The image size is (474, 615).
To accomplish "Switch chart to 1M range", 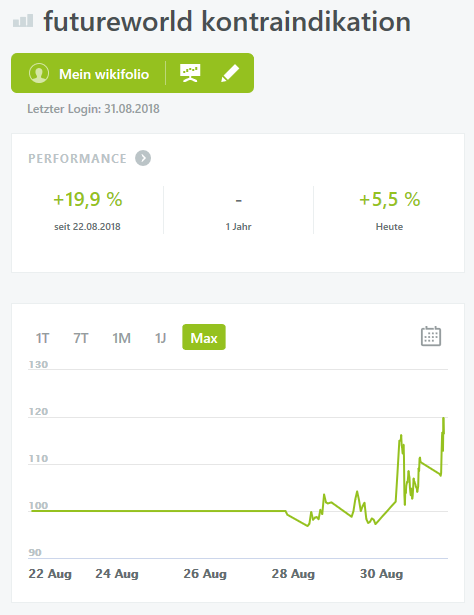I will (x=122, y=338).
